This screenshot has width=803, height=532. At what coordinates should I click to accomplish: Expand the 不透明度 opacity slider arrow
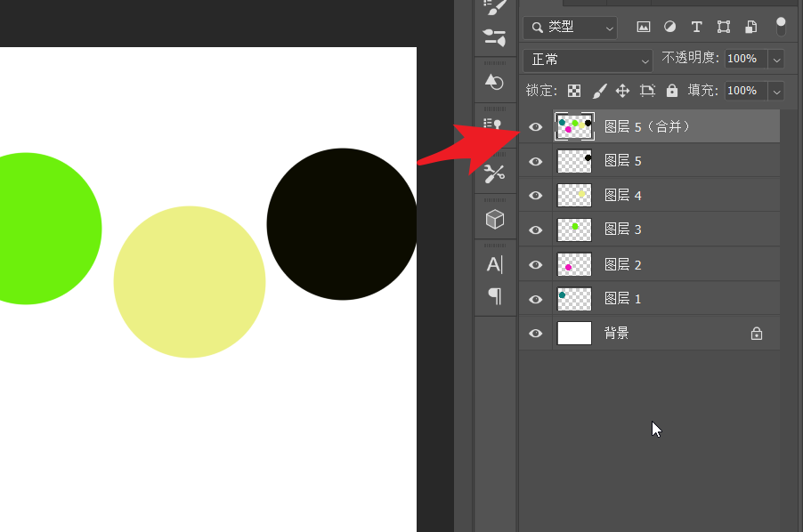click(776, 59)
